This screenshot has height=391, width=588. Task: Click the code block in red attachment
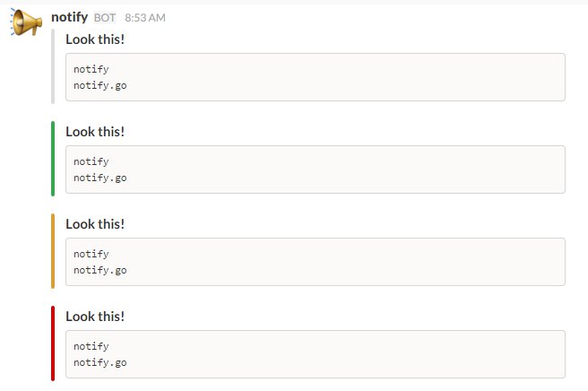(315, 354)
